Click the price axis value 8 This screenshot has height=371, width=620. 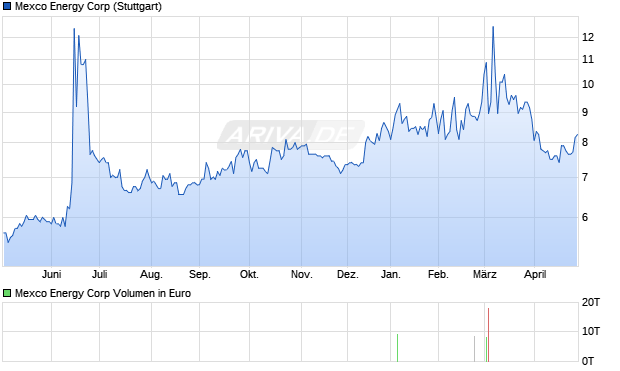(585, 142)
